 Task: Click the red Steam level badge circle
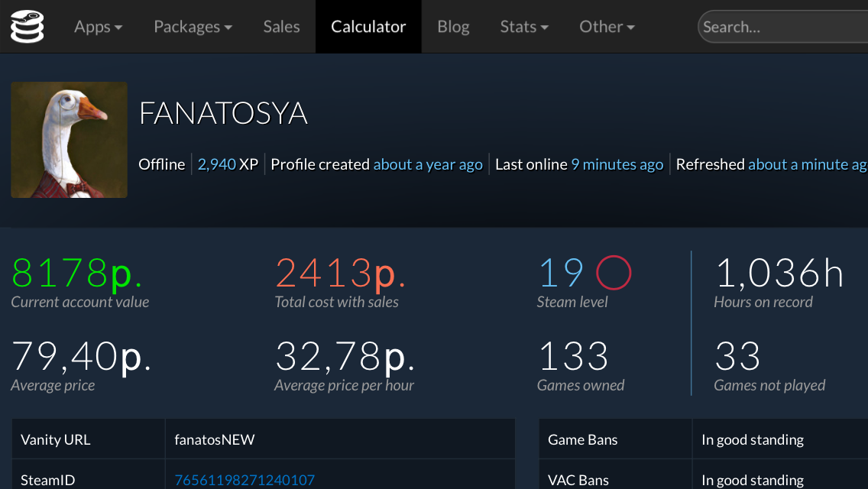click(x=613, y=272)
